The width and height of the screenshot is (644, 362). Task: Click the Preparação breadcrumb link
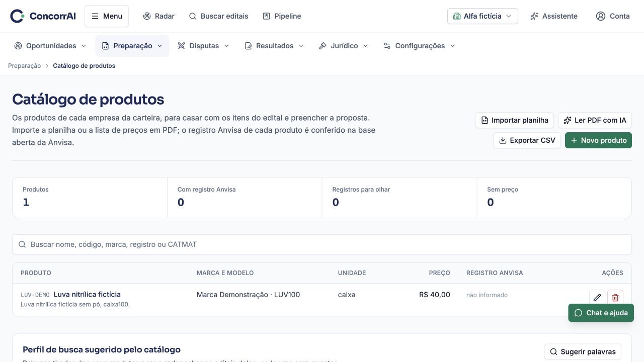[x=24, y=66]
